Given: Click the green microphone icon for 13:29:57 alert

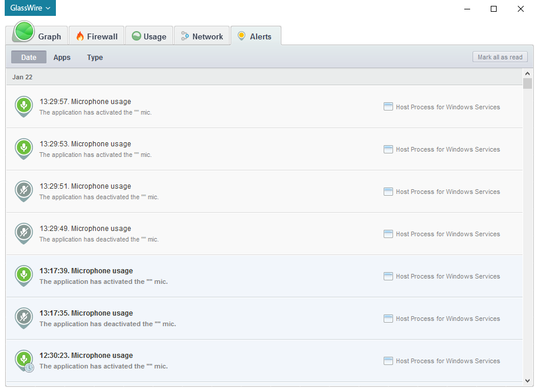Looking at the screenshot, I should coord(24,106).
